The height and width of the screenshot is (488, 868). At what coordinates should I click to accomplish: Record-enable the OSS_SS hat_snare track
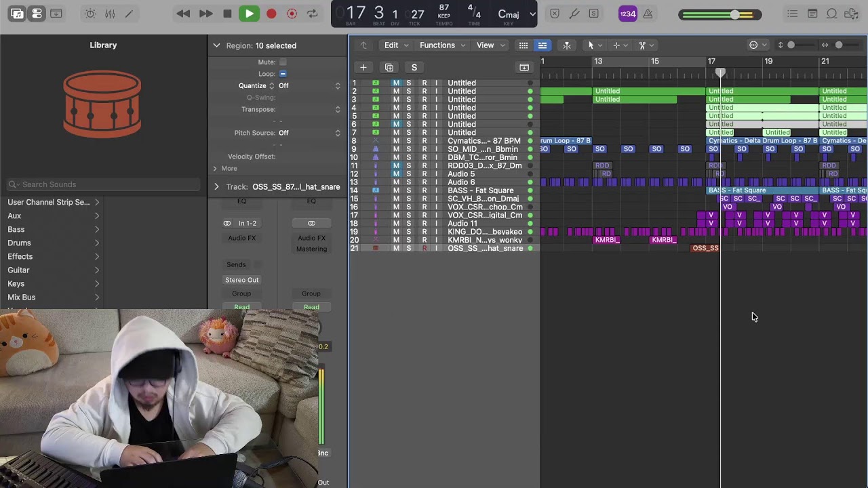pos(425,249)
